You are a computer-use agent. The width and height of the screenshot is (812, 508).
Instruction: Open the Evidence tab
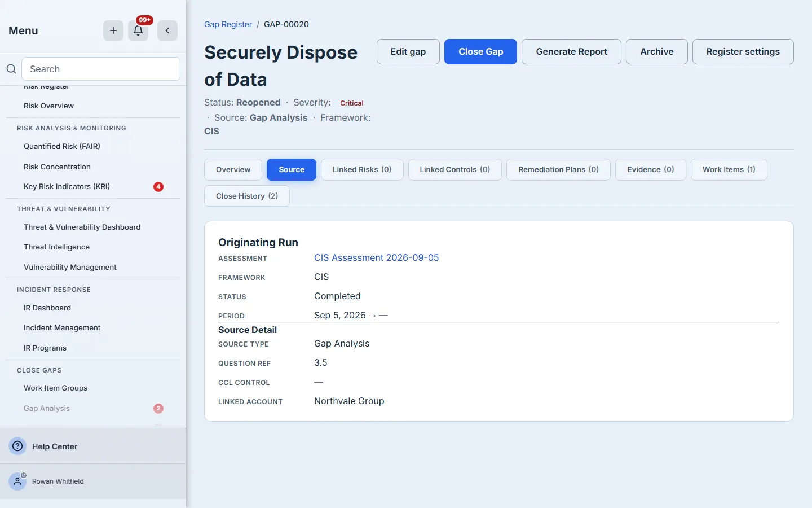(x=651, y=169)
